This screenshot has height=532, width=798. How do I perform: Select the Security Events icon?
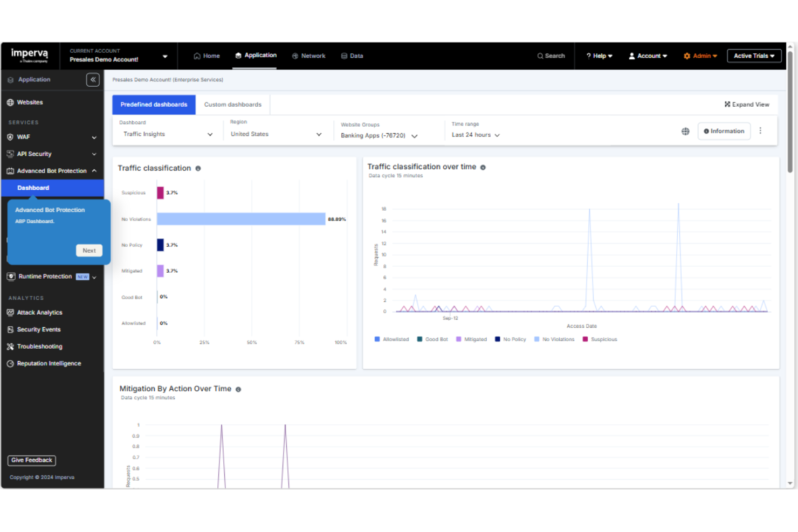tap(10, 329)
